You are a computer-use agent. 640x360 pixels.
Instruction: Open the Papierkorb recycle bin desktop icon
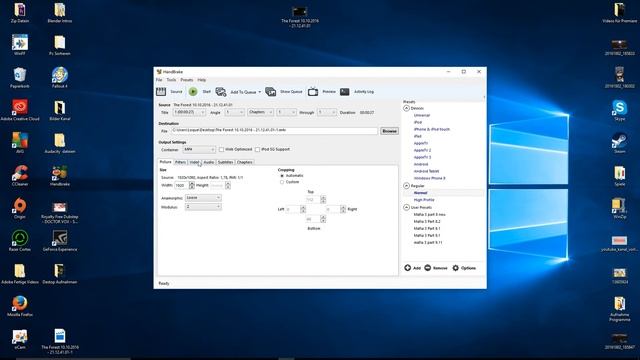coord(20,76)
